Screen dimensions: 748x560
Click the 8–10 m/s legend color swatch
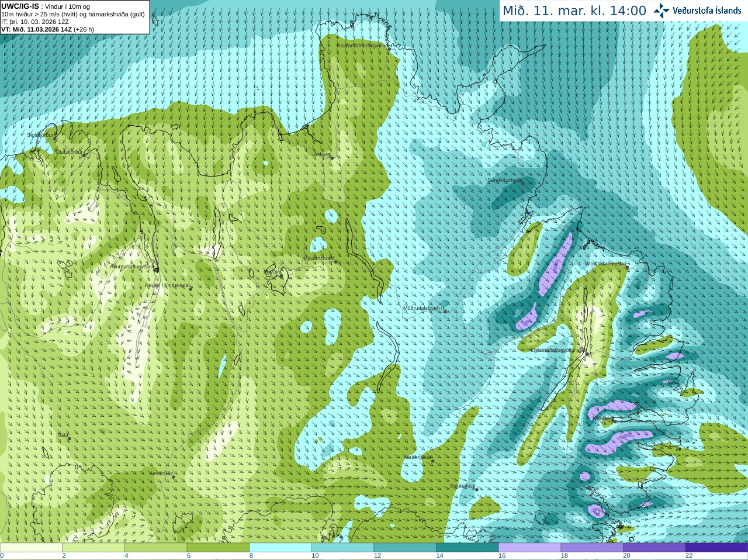pos(280,548)
